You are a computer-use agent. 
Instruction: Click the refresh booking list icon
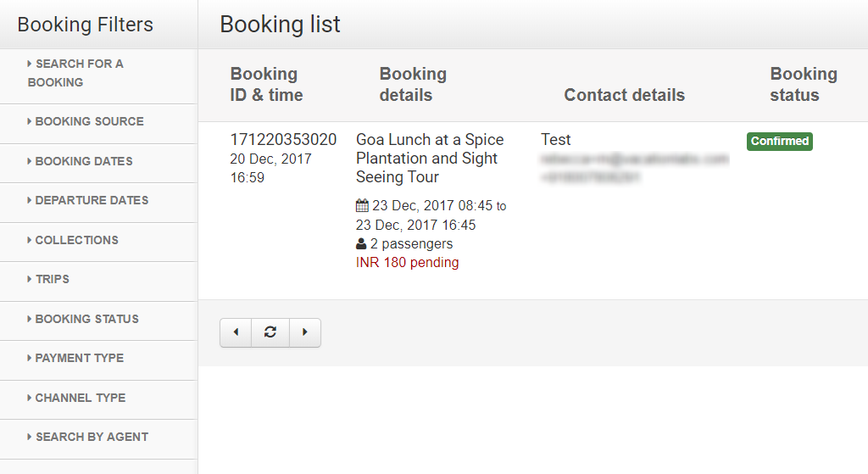[270, 332]
